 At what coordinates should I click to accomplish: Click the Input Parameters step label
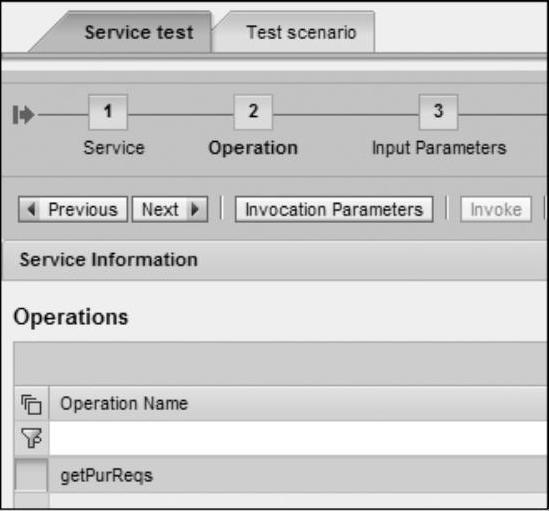tap(439, 148)
